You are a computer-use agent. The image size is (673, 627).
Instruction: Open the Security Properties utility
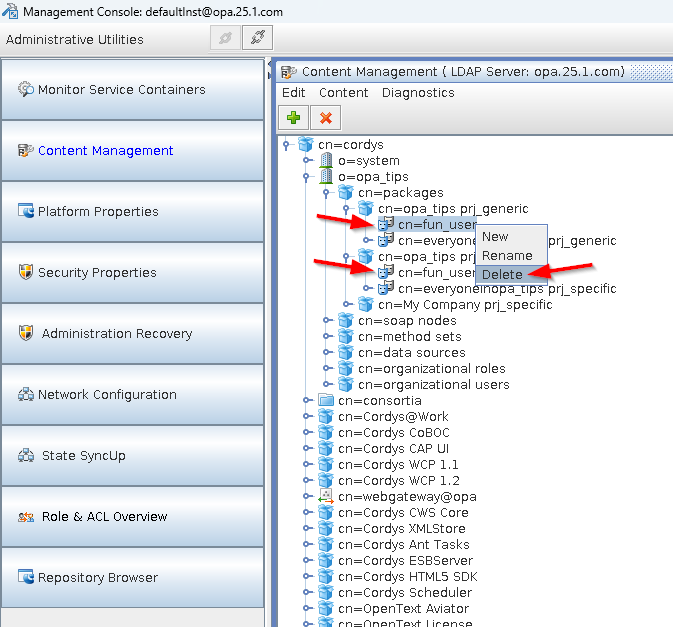(x=133, y=273)
